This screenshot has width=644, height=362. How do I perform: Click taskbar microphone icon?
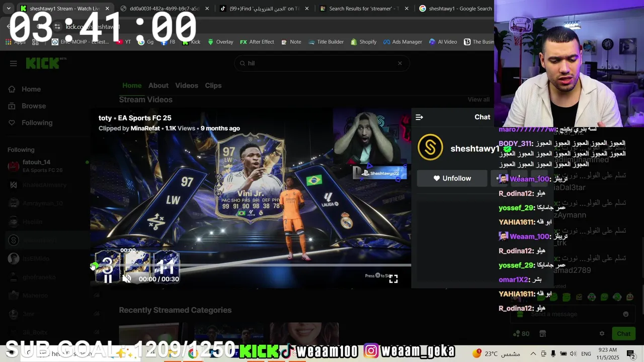point(553,353)
